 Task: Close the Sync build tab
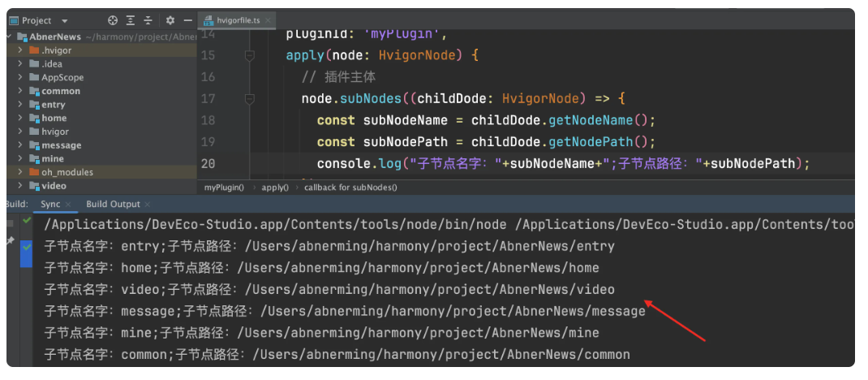pos(68,205)
